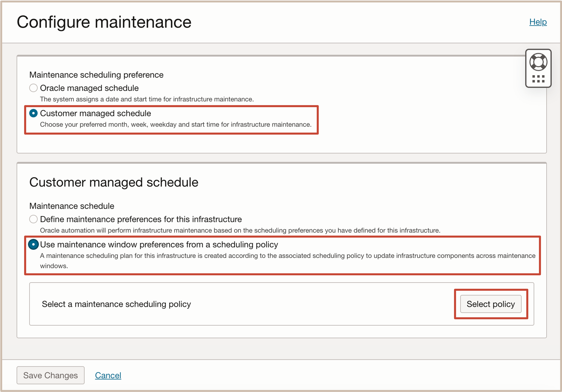Click the 'Maintenance scheduling preference' group label
Viewport: 562px width, 392px height.
[96, 75]
